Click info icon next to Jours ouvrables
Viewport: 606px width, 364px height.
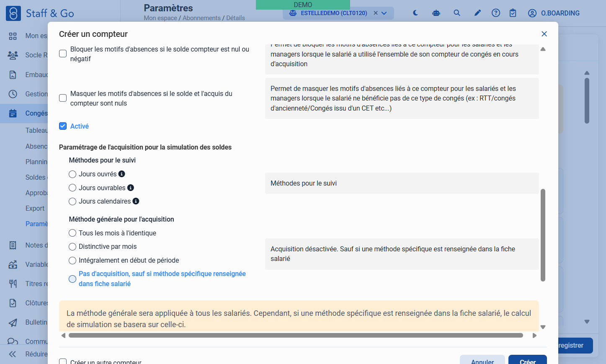131,188
